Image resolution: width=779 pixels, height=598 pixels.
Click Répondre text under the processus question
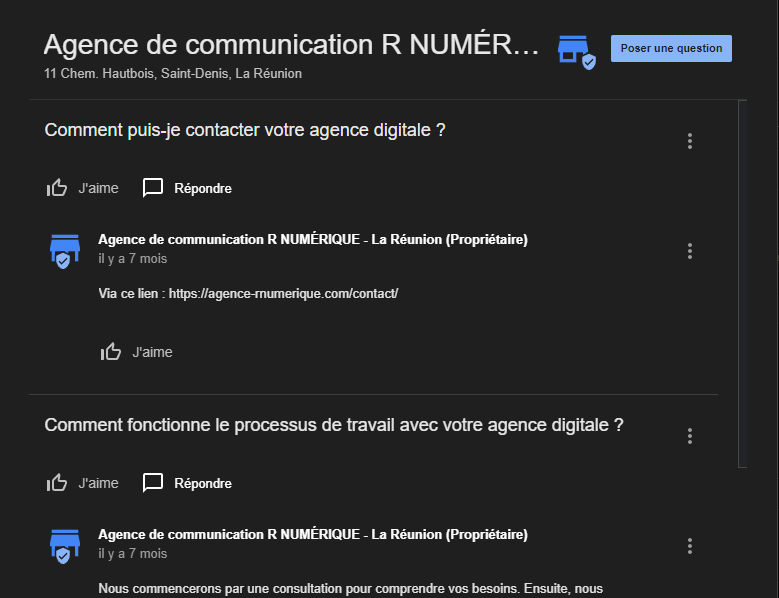[203, 483]
